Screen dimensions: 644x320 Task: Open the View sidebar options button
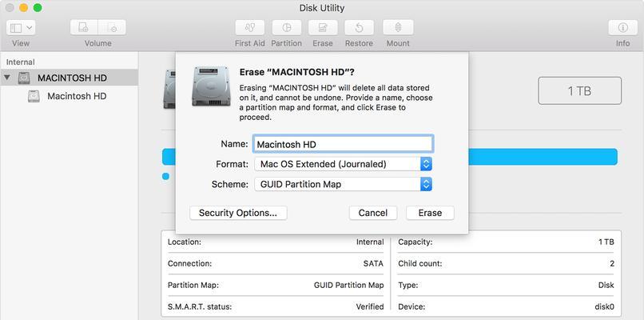coord(21,27)
